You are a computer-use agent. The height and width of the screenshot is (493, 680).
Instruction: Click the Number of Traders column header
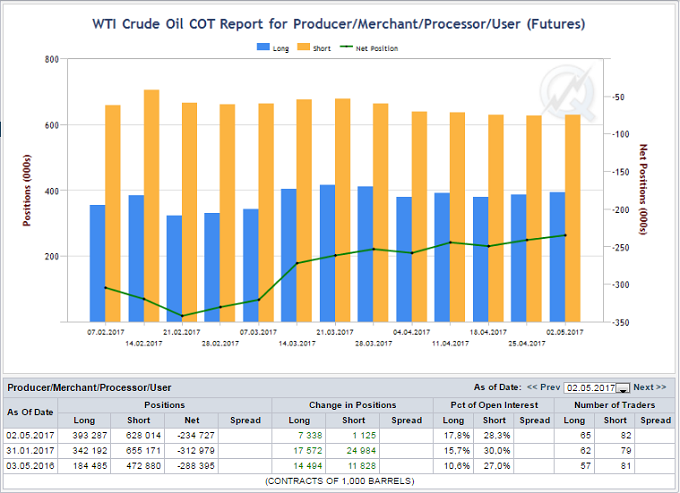[x=616, y=405]
